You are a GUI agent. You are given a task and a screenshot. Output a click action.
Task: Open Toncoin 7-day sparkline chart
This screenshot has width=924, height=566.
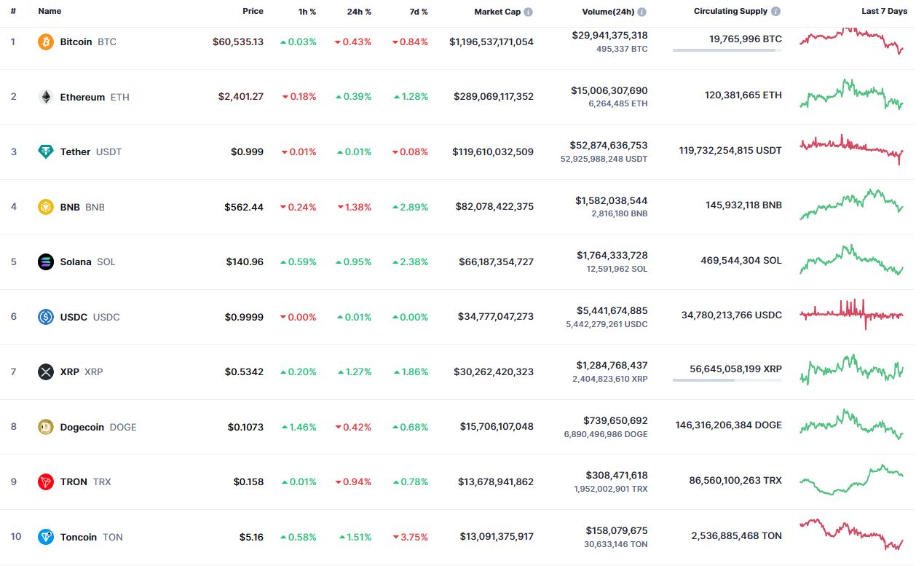click(852, 535)
